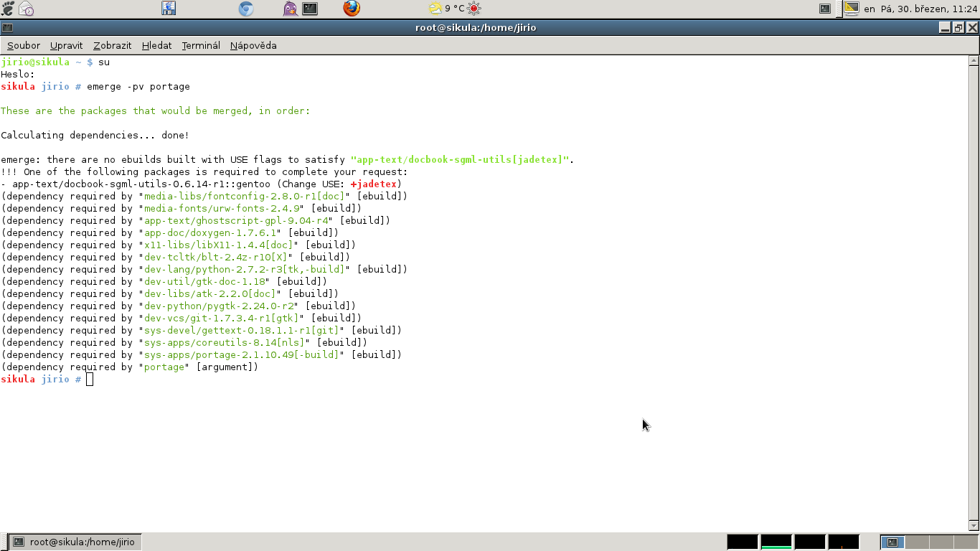
Task: Open the GNOME foot main menu
Action: [8, 9]
